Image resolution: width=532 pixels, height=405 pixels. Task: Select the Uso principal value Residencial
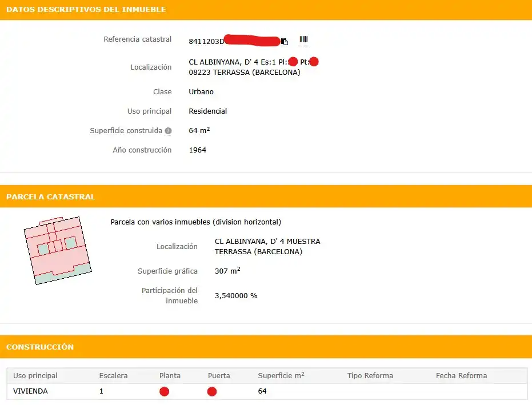pyautogui.click(x=207, y=111)
